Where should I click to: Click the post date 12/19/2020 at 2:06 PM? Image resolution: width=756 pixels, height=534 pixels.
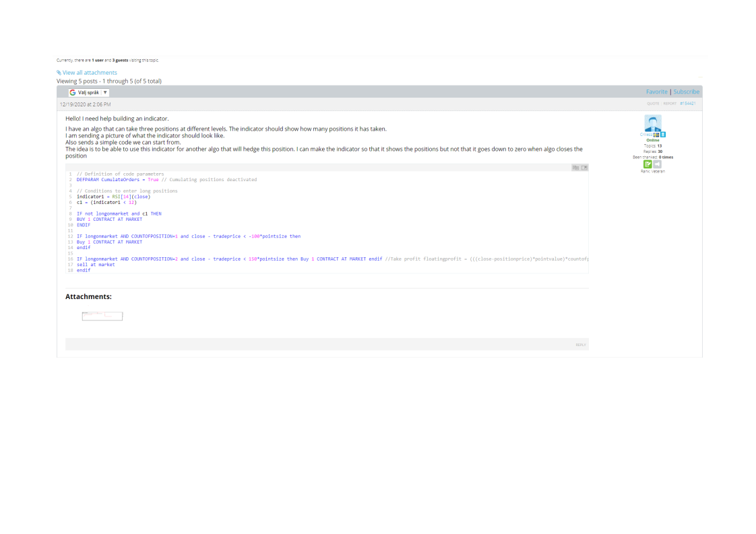point(86,104)
